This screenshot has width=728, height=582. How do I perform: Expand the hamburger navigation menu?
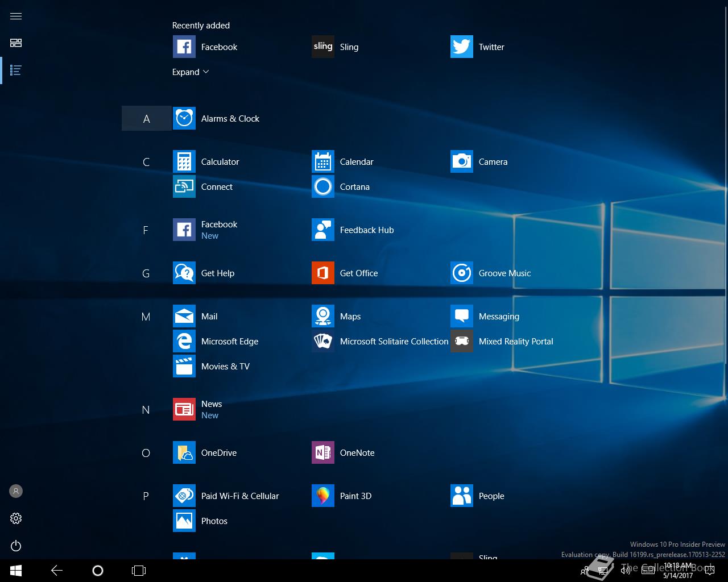tap(16, 16)
